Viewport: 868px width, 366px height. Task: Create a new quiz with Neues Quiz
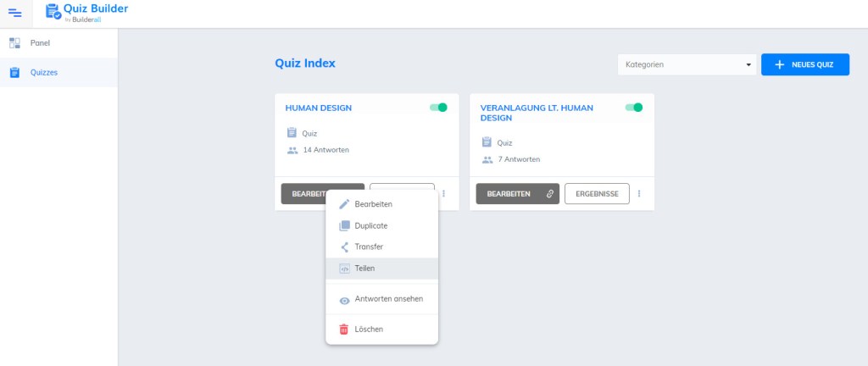[804, 64]
